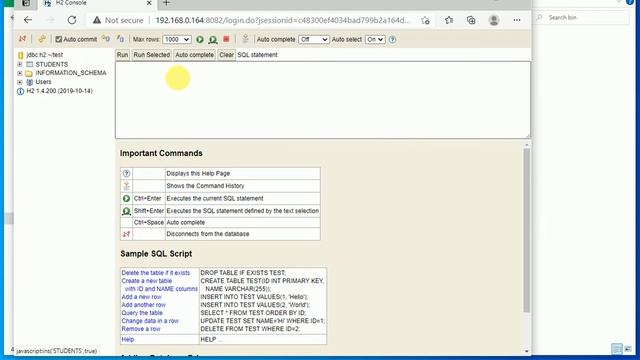
Task: Click the Auto complete button
Action: click(x=195, y=55)
